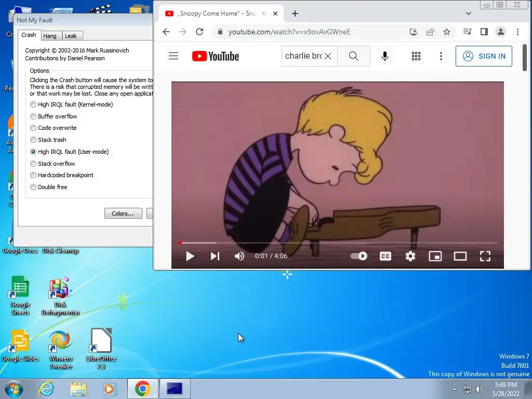Image resolution: width=532 pixels, height=399 pixels.
Task: Turn on closed captions CC
Action: coord(385,256)
